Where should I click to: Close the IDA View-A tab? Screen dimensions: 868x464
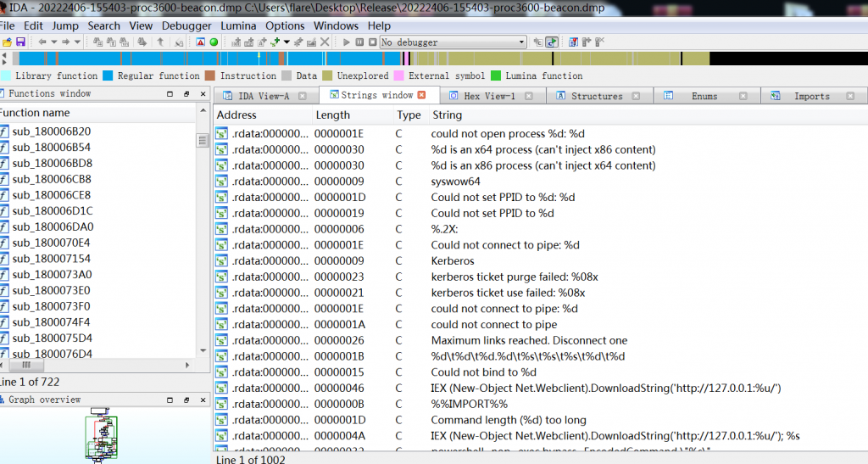(303, 96)
